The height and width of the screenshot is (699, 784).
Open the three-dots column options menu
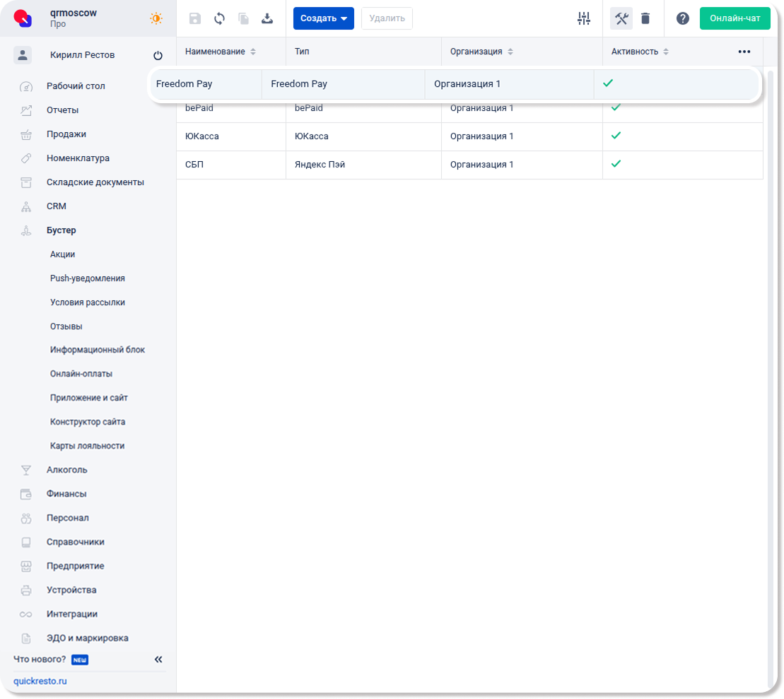tap(744, 52)
